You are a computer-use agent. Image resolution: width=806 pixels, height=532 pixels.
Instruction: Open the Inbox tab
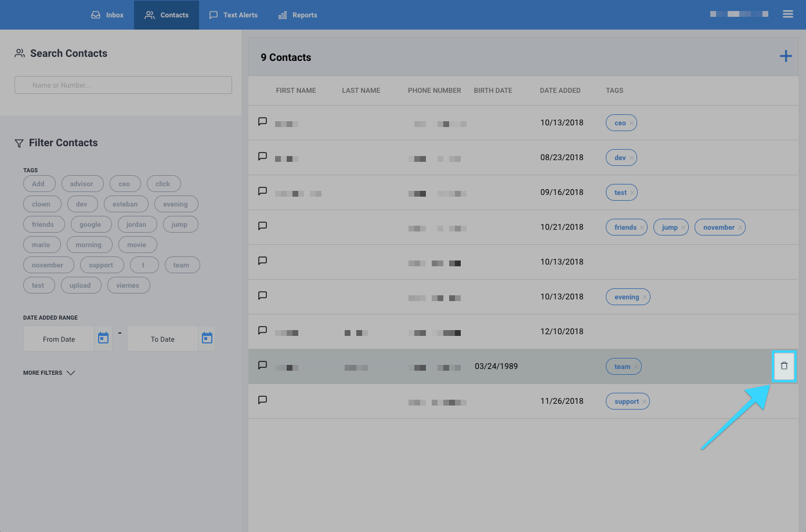107,15
